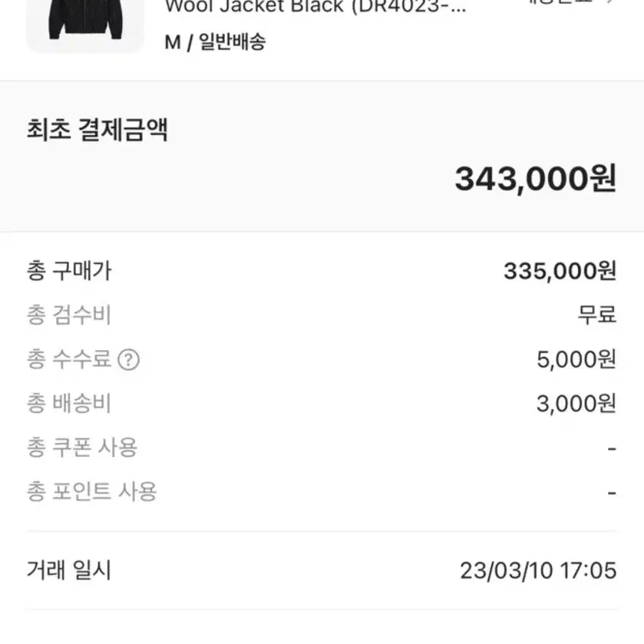
Task: Tap the 총 쿠폰 사용 row label
Action: (82, 447)
